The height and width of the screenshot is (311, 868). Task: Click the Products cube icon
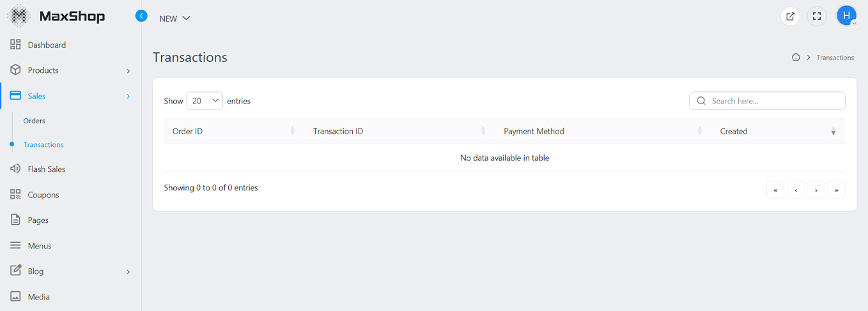click(x=16, y=70)
